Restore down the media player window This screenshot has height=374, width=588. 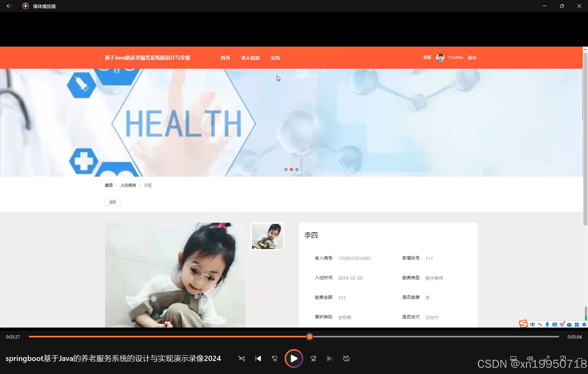(x=562, y=6)
